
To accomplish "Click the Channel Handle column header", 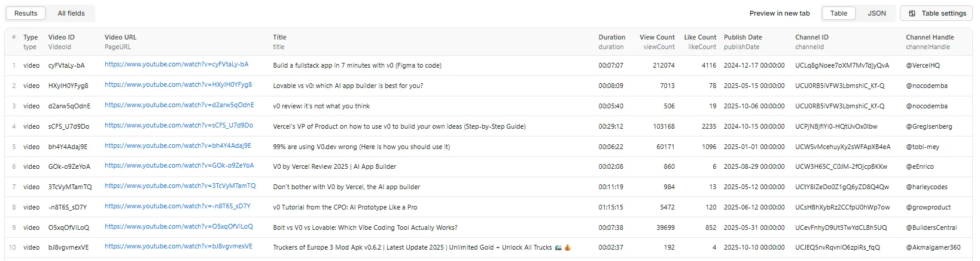I will pos(930,37).
